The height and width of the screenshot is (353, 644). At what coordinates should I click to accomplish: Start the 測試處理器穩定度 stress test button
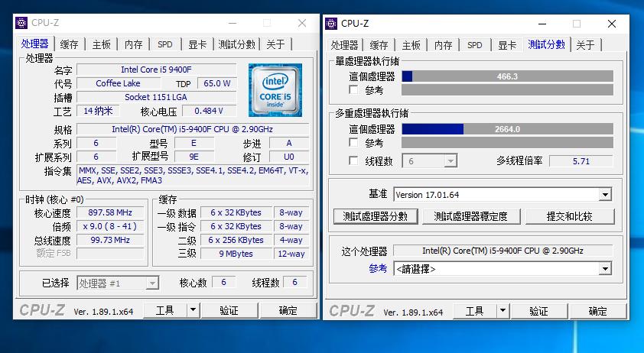pos(471,216)
